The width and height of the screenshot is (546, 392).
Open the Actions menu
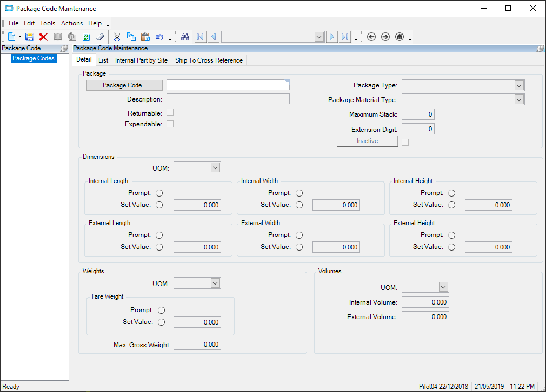(x=72, y=23)
